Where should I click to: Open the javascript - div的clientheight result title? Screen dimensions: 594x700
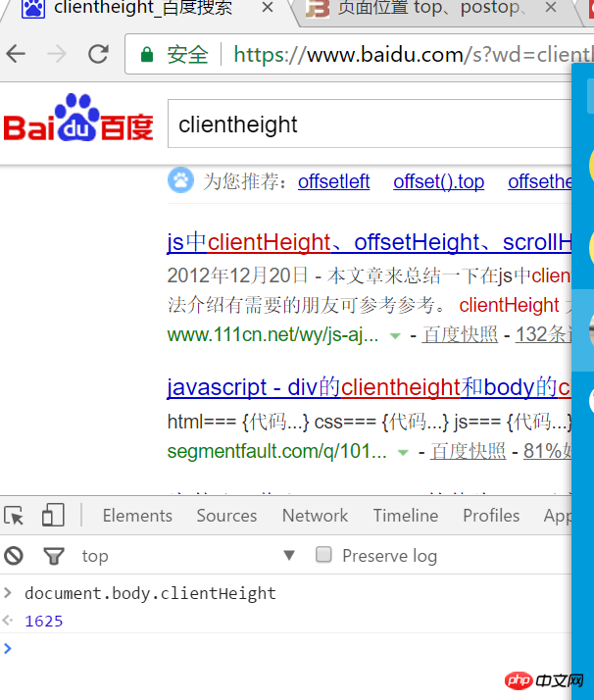[x=370, y=387]
